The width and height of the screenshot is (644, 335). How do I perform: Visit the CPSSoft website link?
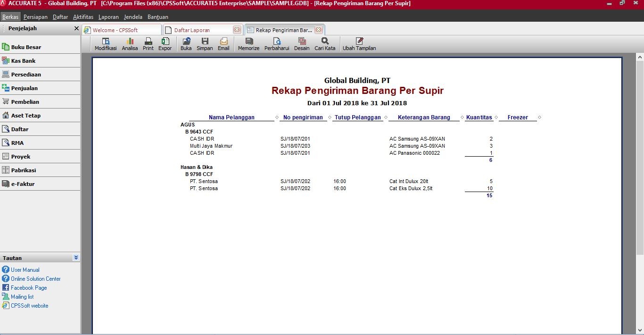(x=29, y=306)
